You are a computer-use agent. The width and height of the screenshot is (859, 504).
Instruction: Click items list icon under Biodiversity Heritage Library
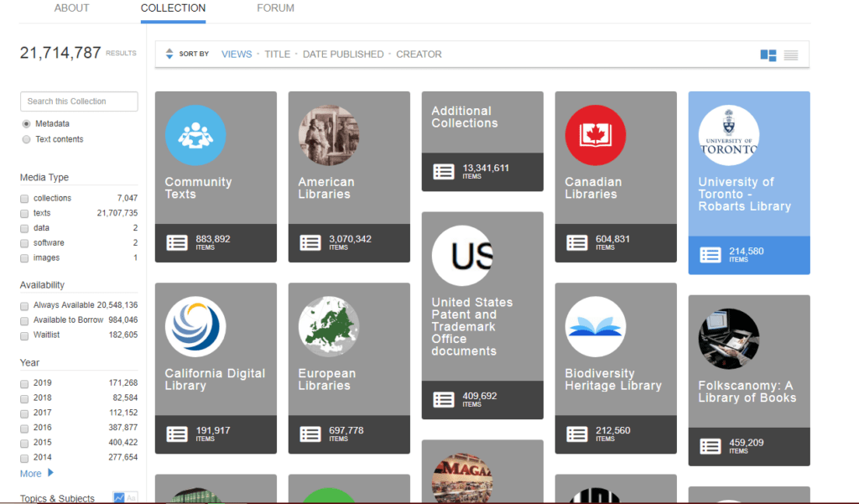pyautogui.click(x=577, y=434)
